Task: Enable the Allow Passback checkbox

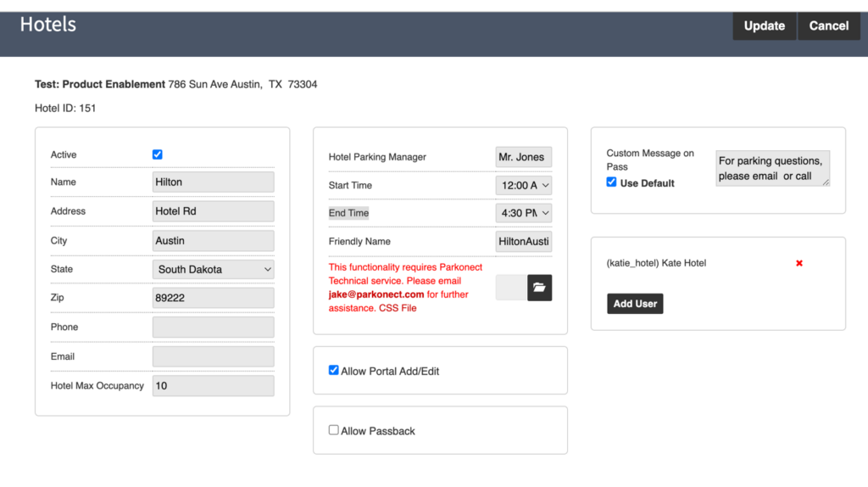Action: tap(334, 430)
